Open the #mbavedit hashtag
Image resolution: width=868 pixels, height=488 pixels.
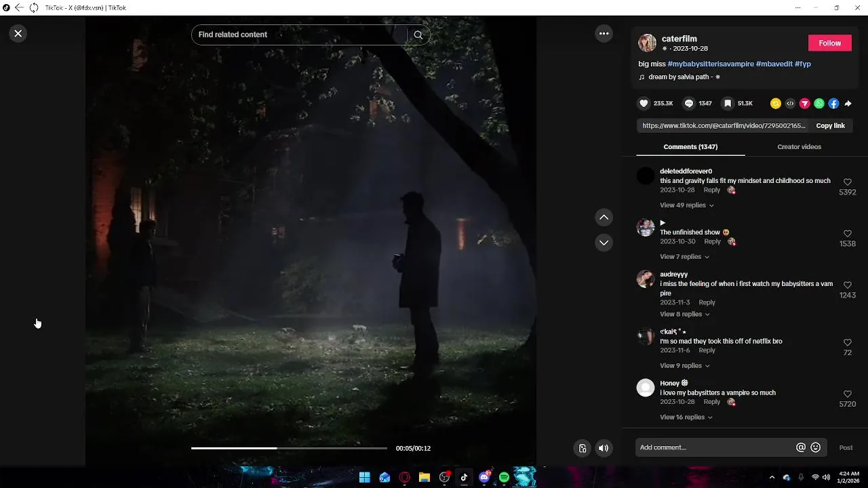click(x=774, y=64)
